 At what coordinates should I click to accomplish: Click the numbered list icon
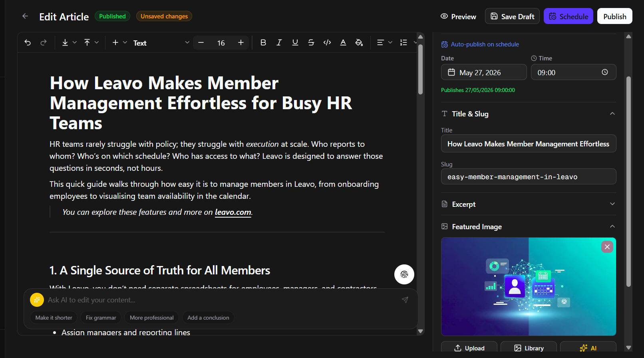click(403, 42)
